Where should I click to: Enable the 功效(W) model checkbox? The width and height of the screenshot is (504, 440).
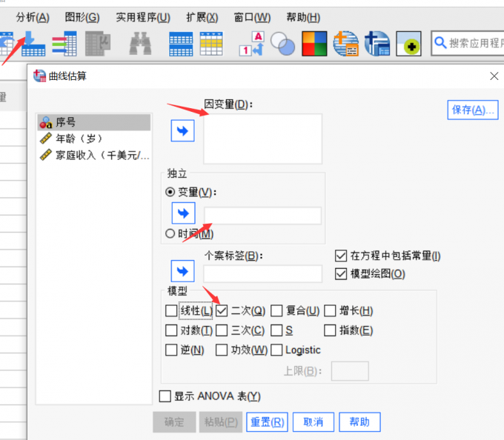pos(222,350)
